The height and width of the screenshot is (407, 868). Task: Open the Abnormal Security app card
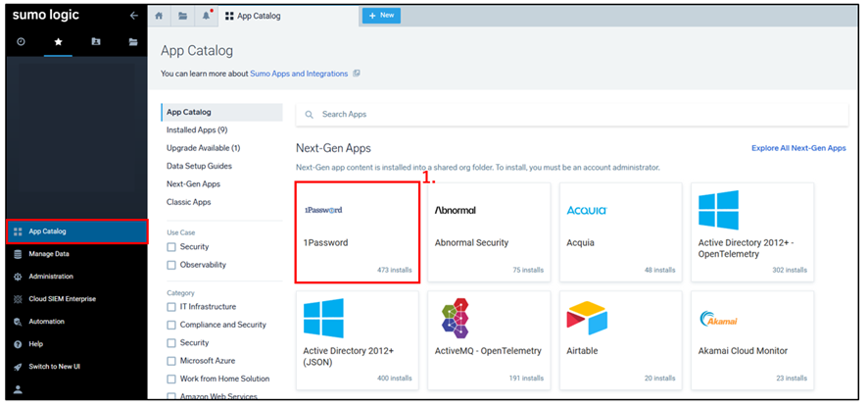tap(489, 232)
